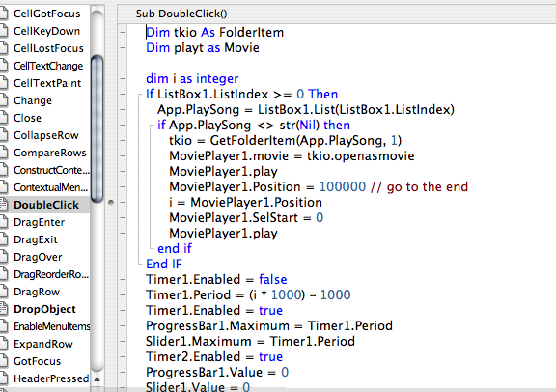Screen dimensions: 556x392
Task: Toggle breakpoint dash beside ProgressBar1.Maximum line
Action: point(123,325)
